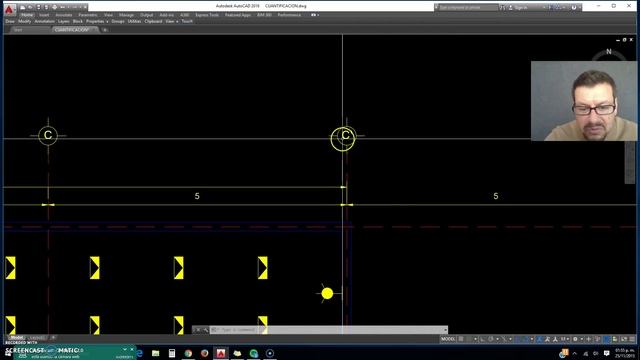Click the new drawing plus tab button
This screenshot has width=640, height=360.
pyautogui.click(x=105, y=30)
